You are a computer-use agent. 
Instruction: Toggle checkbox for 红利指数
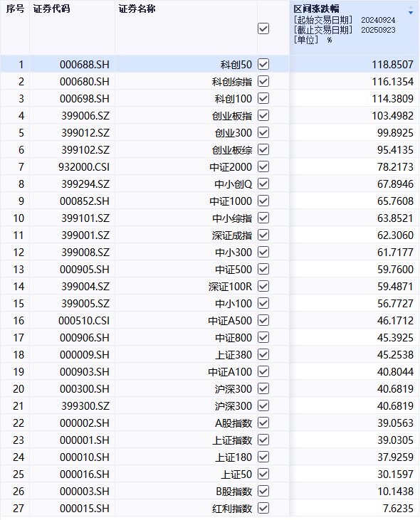point(263,508)
